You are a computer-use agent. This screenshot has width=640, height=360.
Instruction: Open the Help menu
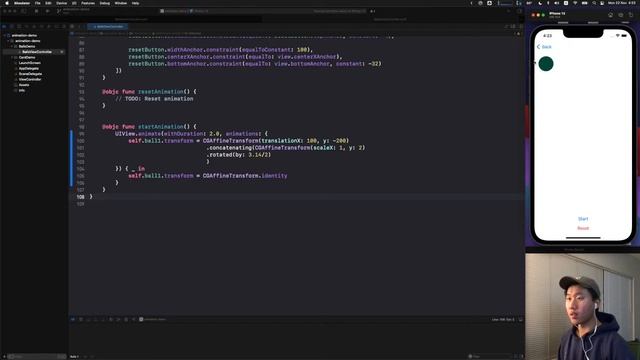pos(136,3)
